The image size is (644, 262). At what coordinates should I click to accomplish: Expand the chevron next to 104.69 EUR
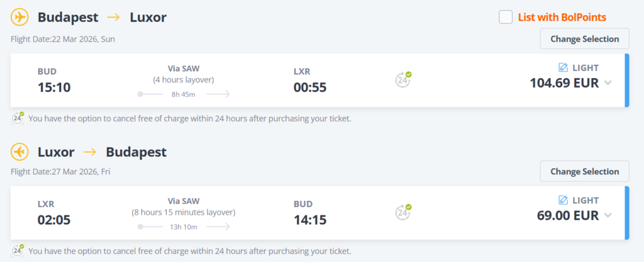click(x=608, y=83)
